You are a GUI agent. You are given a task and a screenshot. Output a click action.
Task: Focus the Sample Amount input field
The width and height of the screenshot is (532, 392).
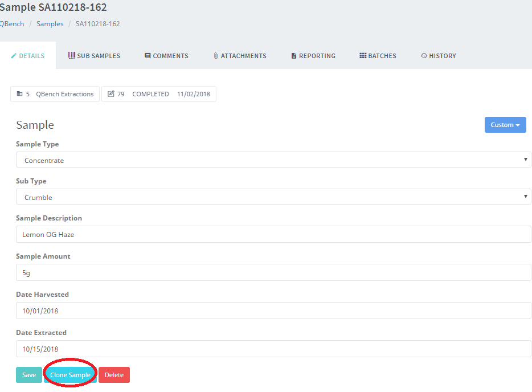click(273, 272)
